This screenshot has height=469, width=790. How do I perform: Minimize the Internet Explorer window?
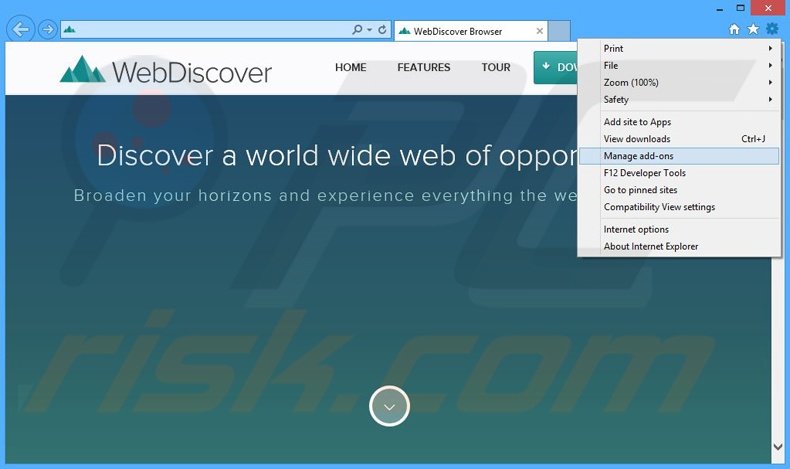pos(719,9)
